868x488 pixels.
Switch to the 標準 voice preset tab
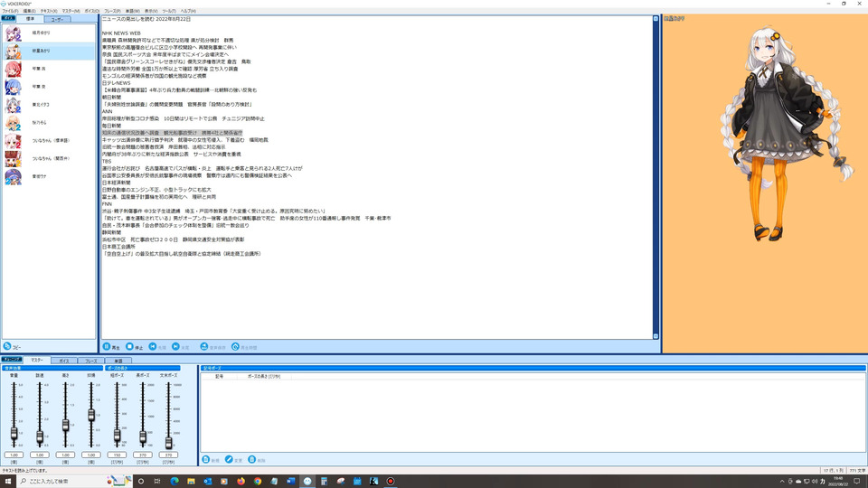[x=31, y=19]
